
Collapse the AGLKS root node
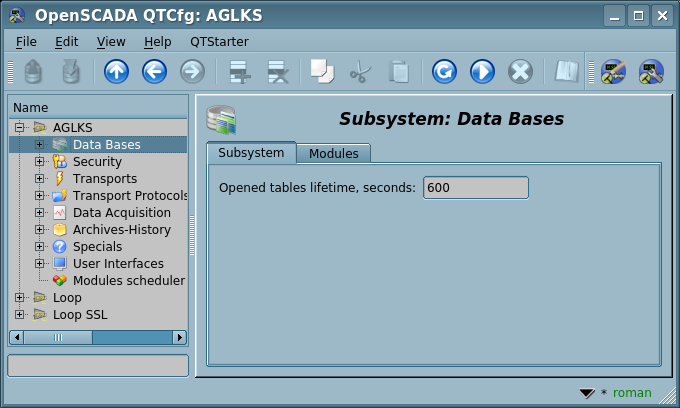[x=20, y=128]
